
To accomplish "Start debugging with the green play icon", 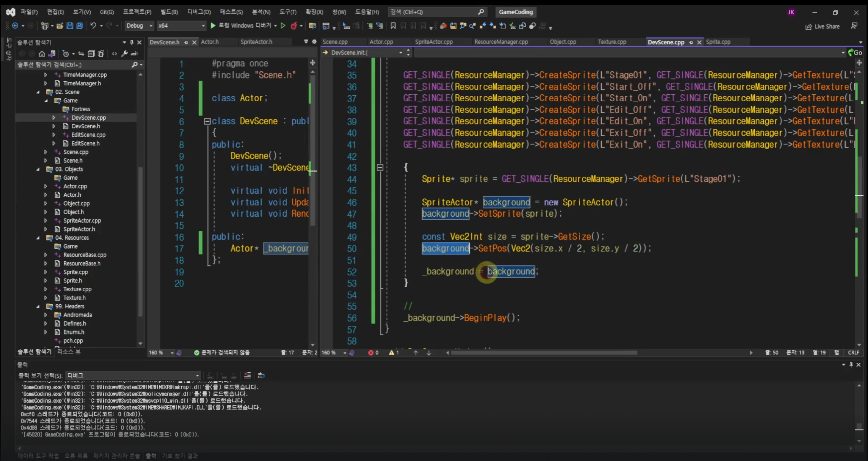I will coord(213,25).
